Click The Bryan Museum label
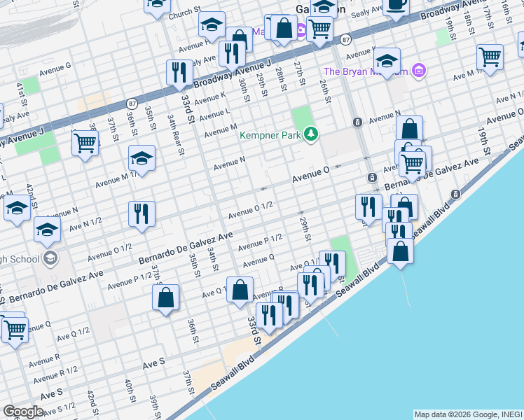524x420 pixels. pyautogui.click(x=366, y=71)
